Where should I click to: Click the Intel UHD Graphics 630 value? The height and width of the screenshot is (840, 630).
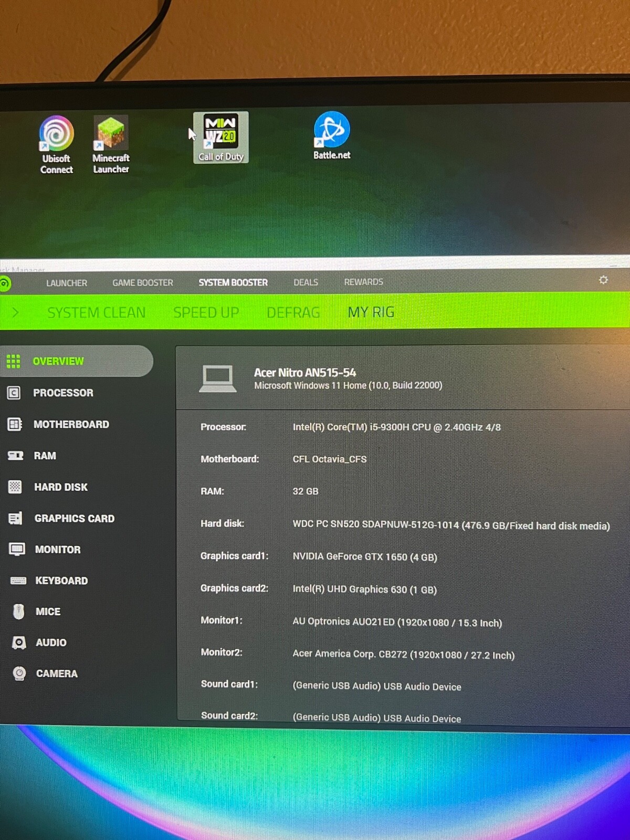point(364,589)
